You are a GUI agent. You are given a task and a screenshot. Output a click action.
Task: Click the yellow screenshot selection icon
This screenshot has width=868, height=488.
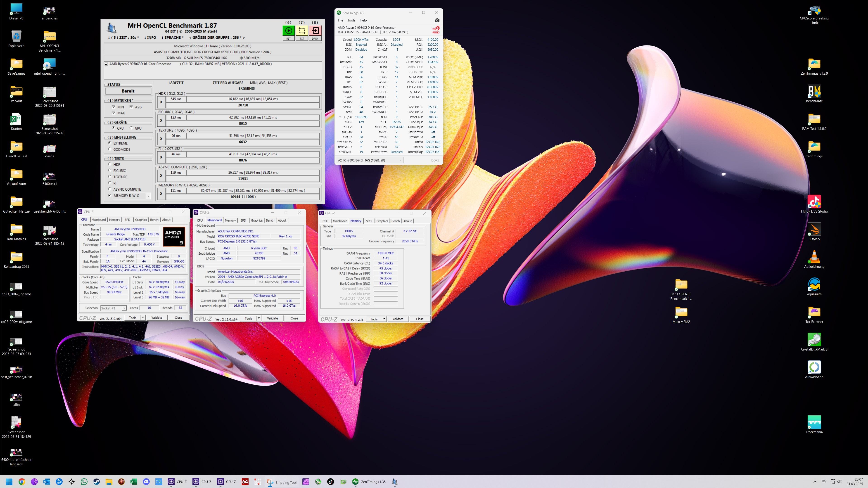301,31
